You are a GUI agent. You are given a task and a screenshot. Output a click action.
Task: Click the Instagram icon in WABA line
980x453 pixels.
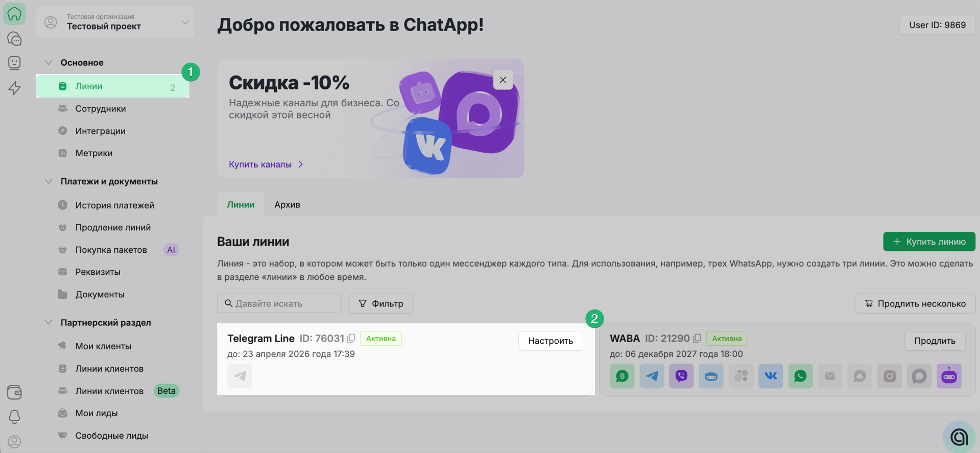(x=889, y=376)
